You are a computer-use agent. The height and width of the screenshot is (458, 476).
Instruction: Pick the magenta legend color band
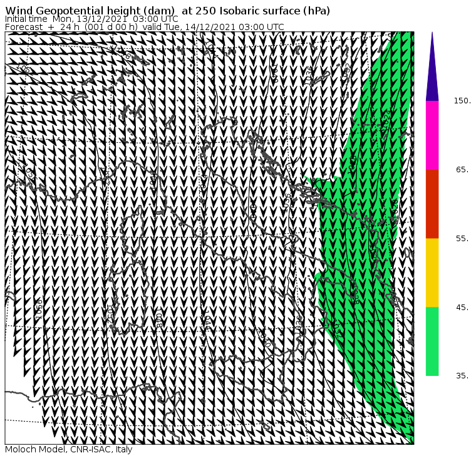coord(432,135)
